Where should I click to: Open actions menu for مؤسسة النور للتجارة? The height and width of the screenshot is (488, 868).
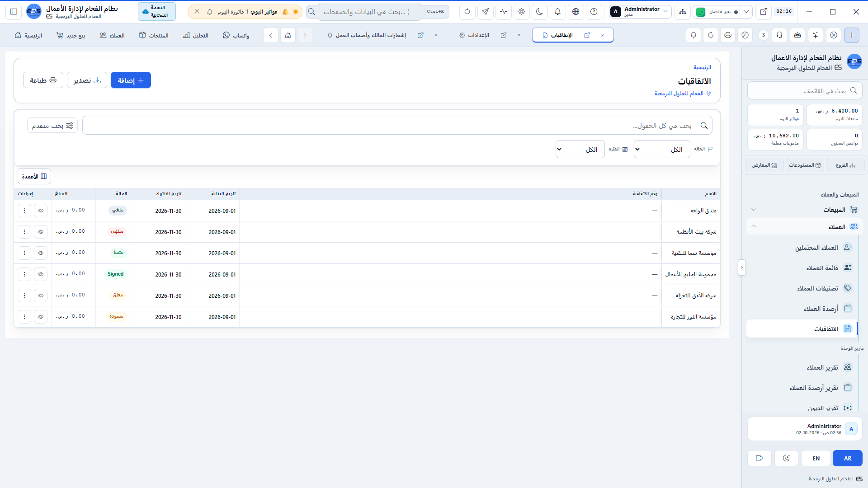click(24, 317)
